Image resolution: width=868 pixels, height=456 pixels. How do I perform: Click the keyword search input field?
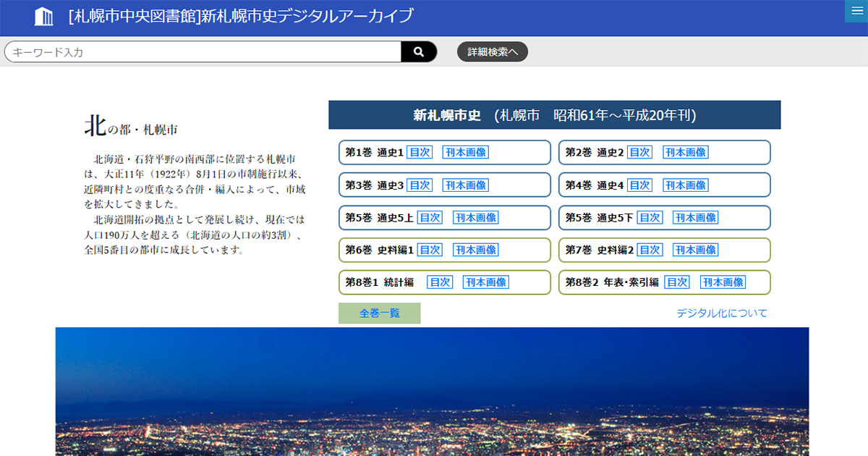coord(203,52)
